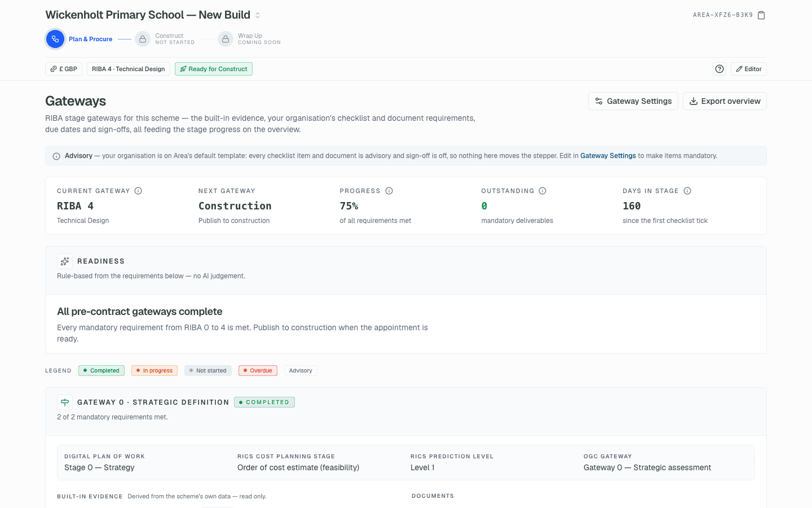This screenshot has width=812, height=508.
Task: Open the Construct stage tab label
Action: pos(175,39)
